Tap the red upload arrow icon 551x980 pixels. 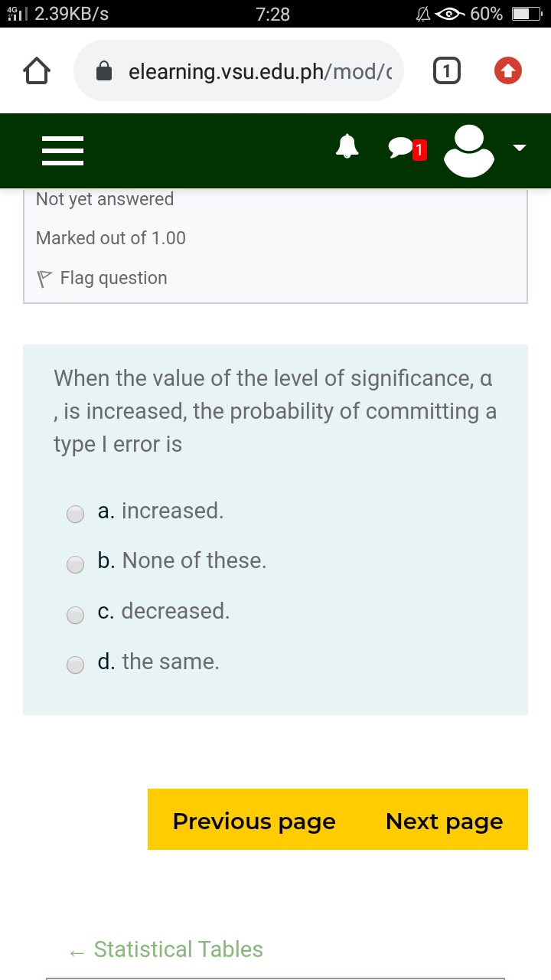(508, 71)
